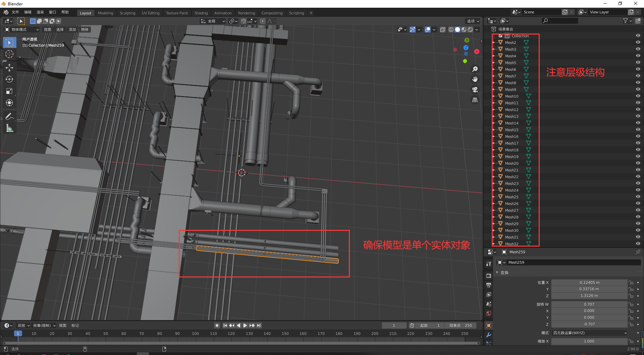Open the File menu

[15, 12]
